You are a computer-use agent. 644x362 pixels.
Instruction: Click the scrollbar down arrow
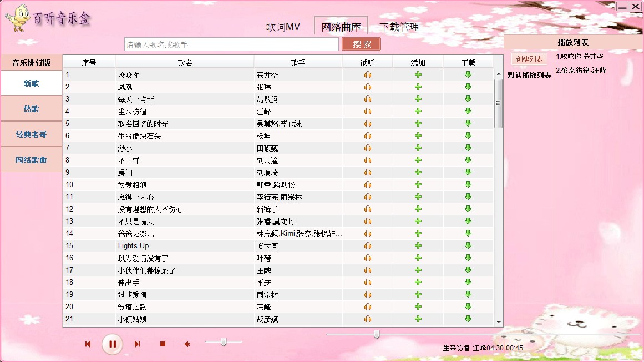pyautogui.click(x=499, y=323)
